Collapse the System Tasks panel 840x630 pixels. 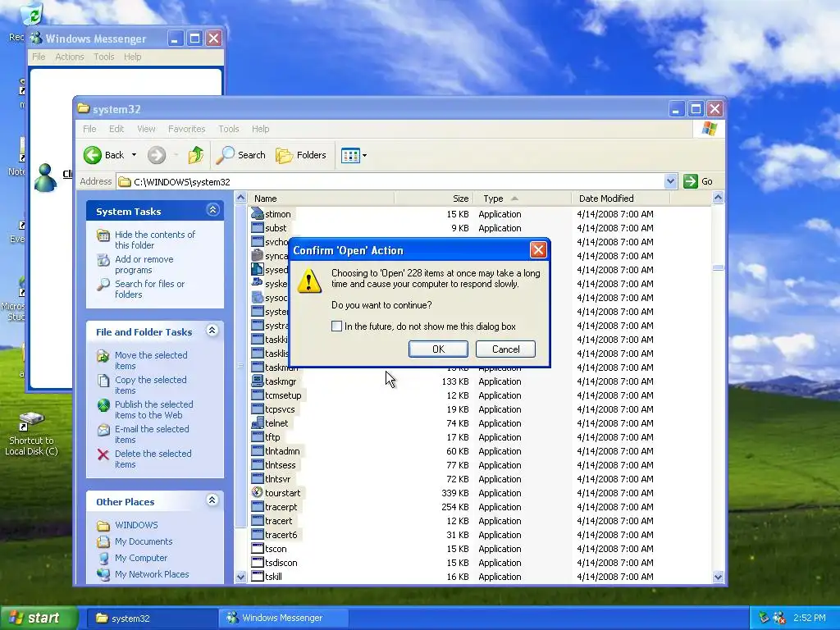point(212,210)
